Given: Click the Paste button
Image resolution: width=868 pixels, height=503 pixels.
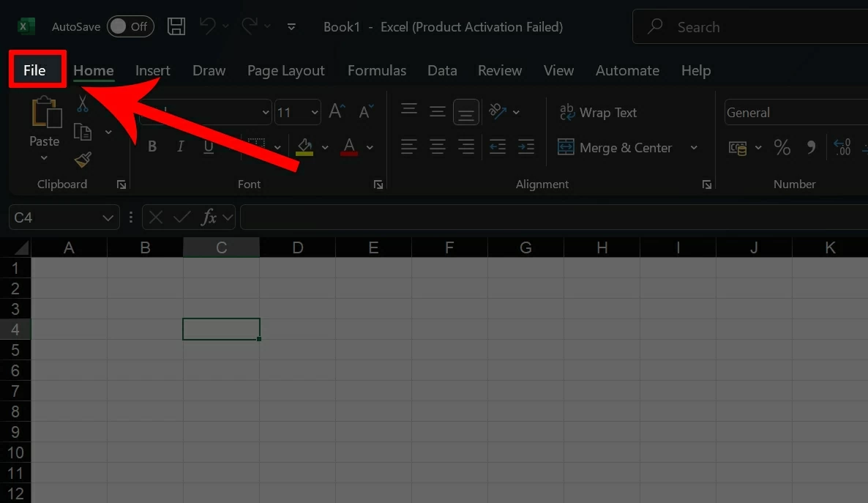Looking at the screenshot, I should click(44, 124).
